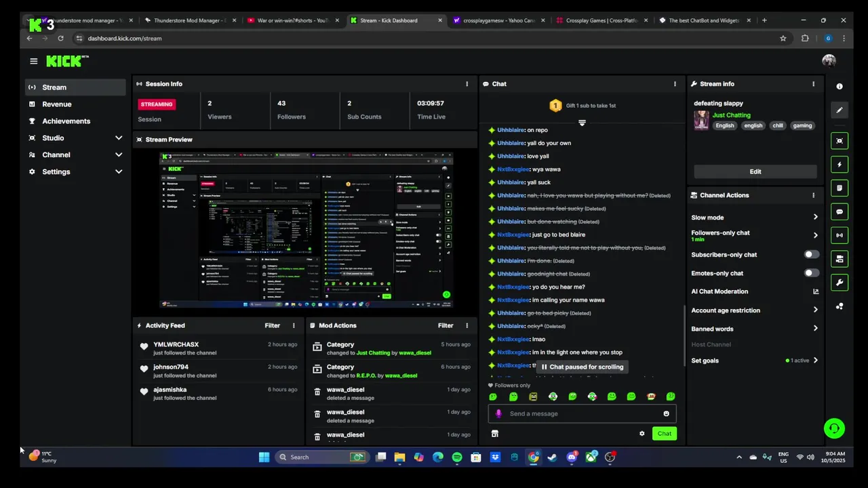Open Set goals arrow
Screen dimensions: 868x488
(x=815, y=361)
